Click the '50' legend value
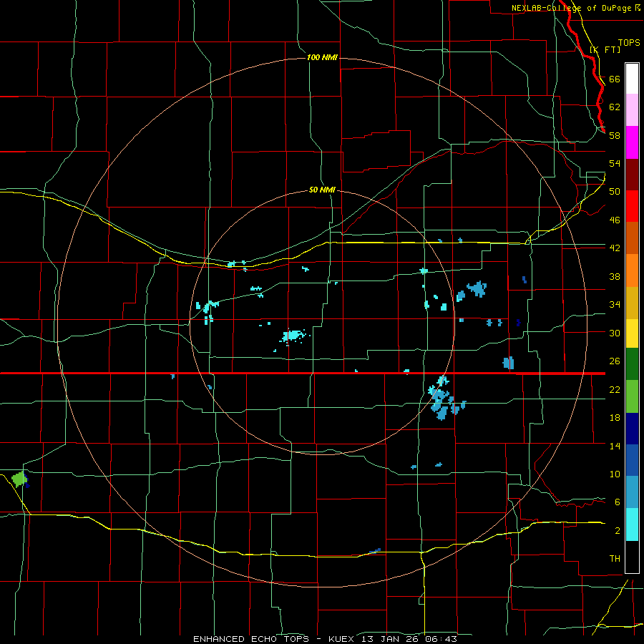Viewport: 644px width, 644px height. click(x=615, y=192)
